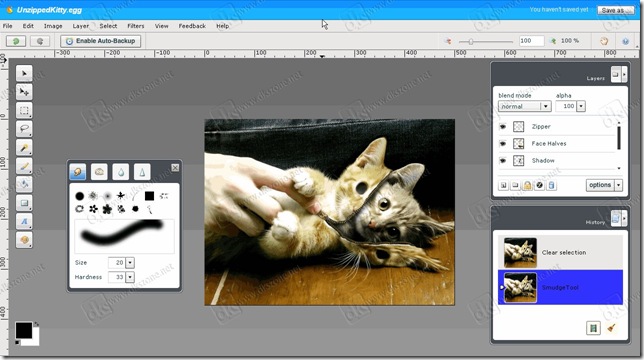Close the brush settings panel

[175, 167]
